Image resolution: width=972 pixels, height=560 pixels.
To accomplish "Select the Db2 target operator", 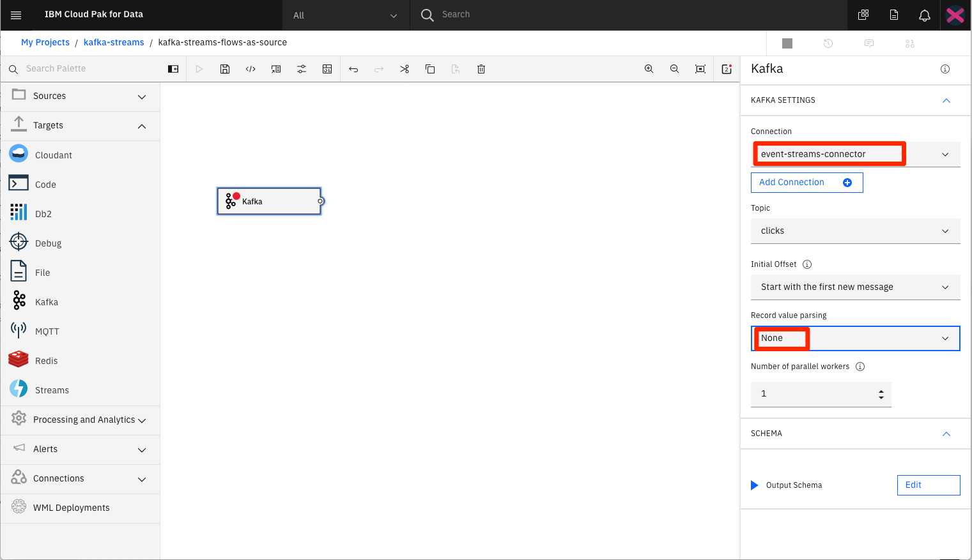I will (81, 214).
